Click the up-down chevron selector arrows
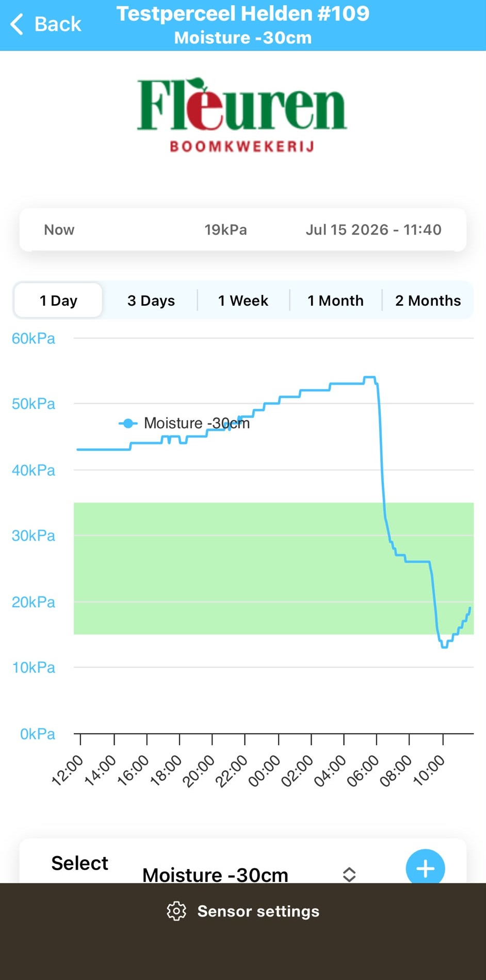Viewport: 486px width, 980px height. coord(349,874)
